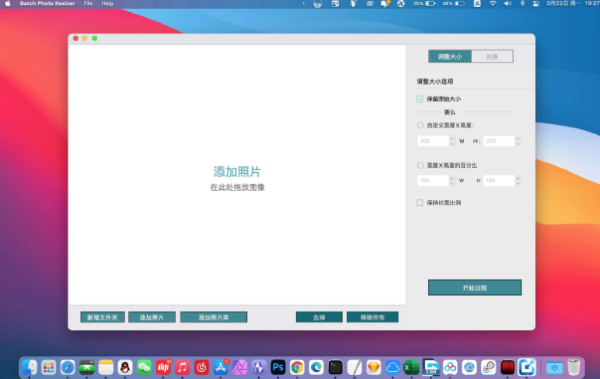Click the 移除所有 button
The width and height of the screenshot is (600, 379).
(372, 317)
